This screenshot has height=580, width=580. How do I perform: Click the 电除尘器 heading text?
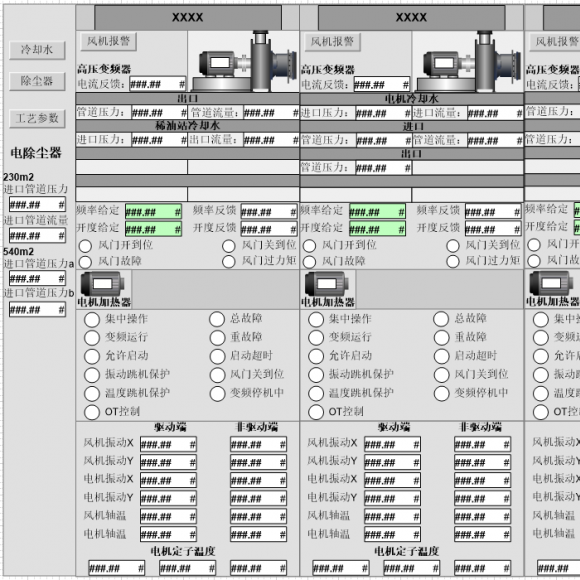(x=36, y=153)
